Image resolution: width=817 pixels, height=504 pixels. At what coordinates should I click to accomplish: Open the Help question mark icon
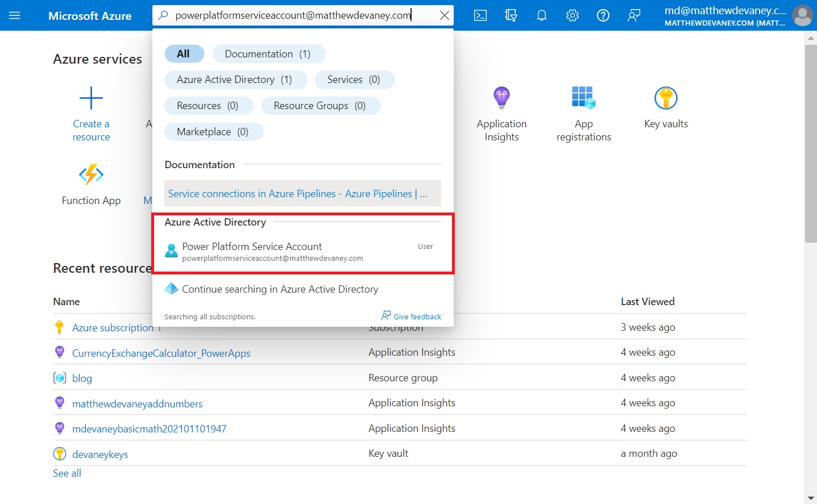tap(603, 15)
